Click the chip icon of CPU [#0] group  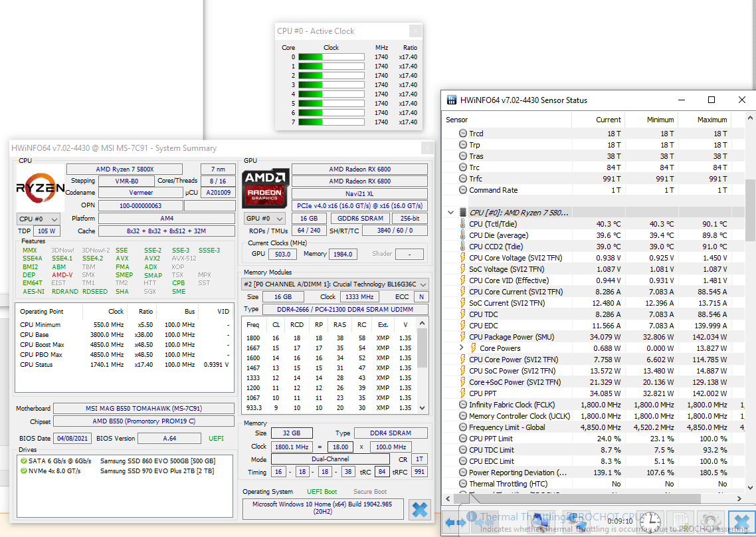pyautogui.click(x=463, y=212)
